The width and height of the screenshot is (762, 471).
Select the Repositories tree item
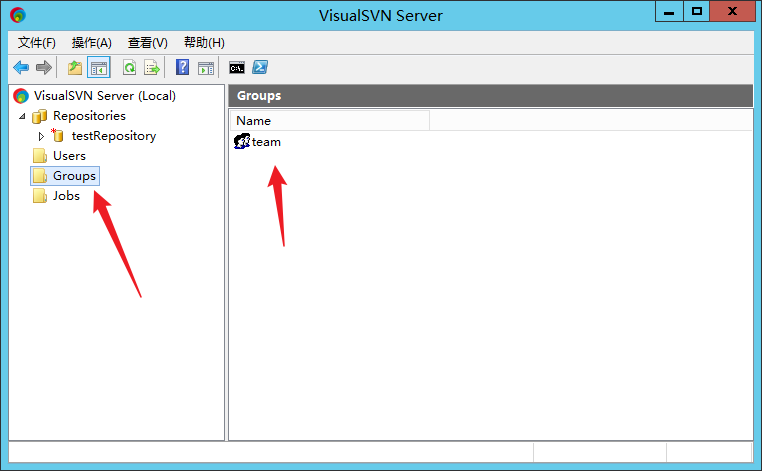click(89, 116)
